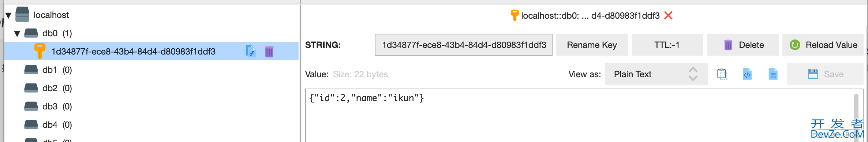The width and height of the screenshot is (868, 142).
Task: Click the Rename Key button
Action: pyautogui.click(x=592, y=45)
